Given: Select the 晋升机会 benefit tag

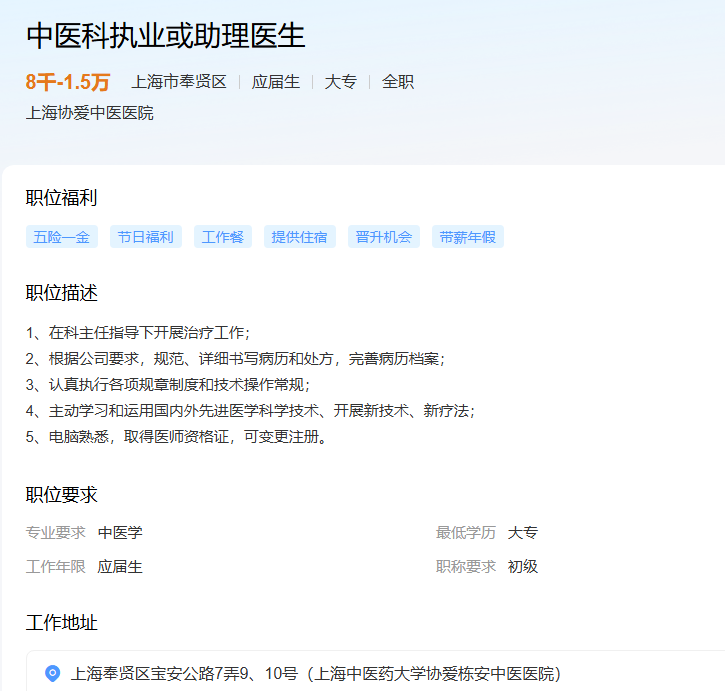Looking at the screenshot, I should click(384, 237).
